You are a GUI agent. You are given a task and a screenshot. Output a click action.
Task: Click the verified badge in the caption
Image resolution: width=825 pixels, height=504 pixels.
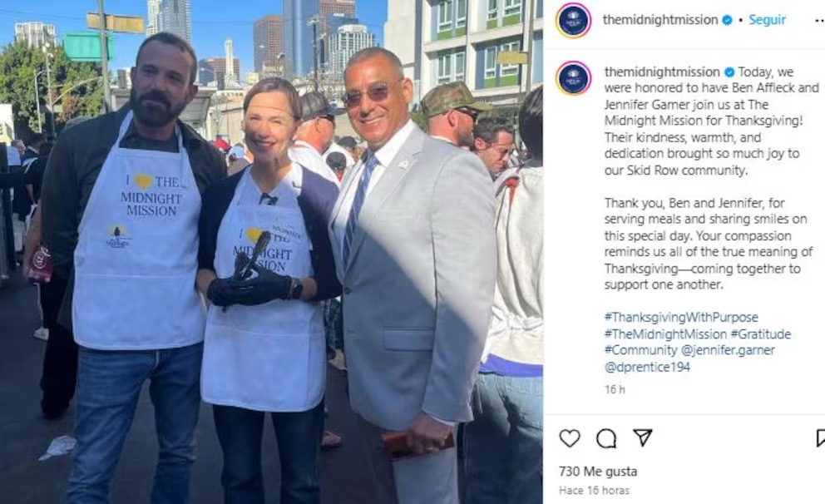point(729,72)
